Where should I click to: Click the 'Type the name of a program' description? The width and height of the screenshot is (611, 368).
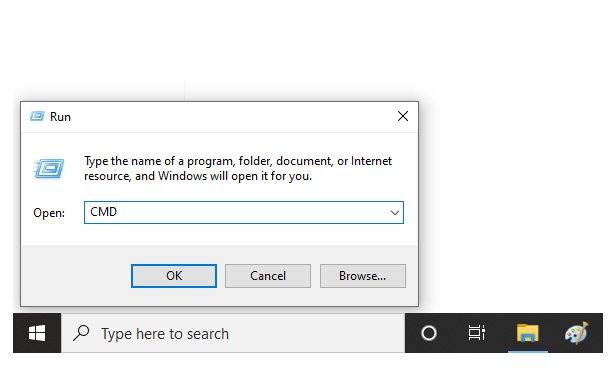point(238,168)
